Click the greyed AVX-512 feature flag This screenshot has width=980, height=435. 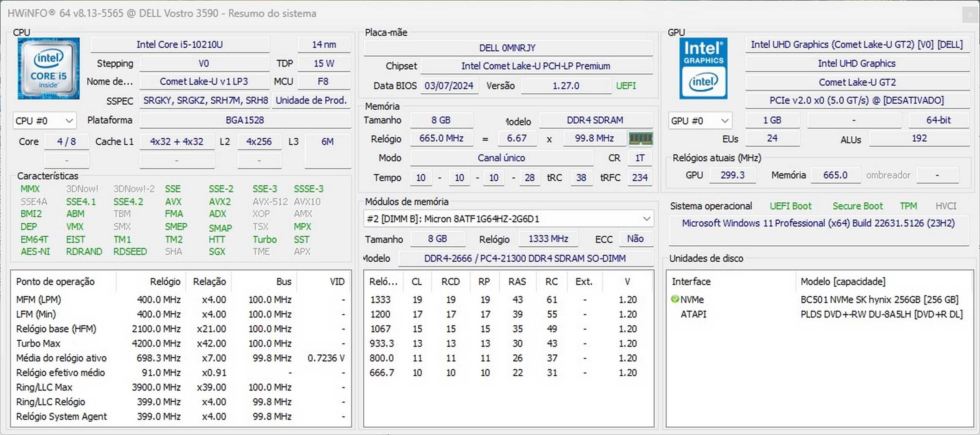tap(270, 202)
